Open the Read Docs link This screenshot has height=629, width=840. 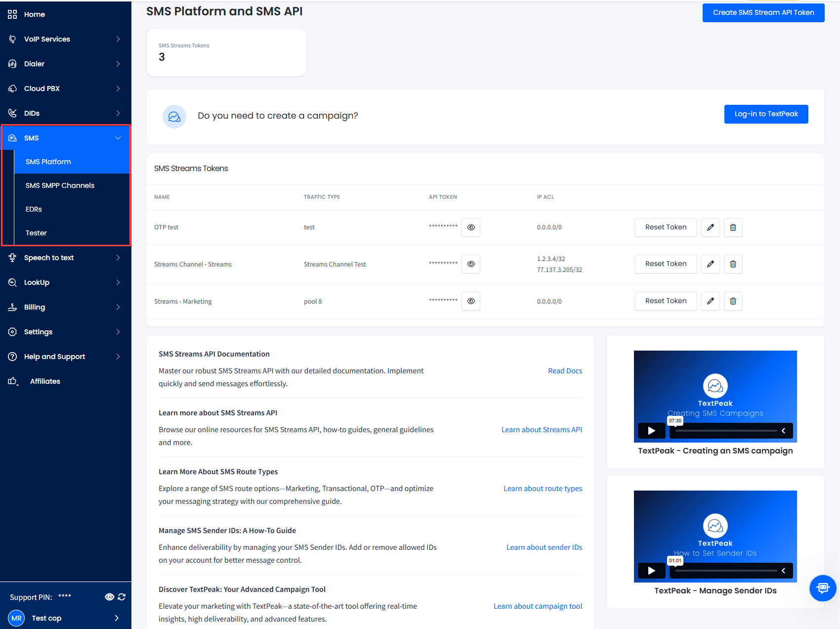(565, 371)
